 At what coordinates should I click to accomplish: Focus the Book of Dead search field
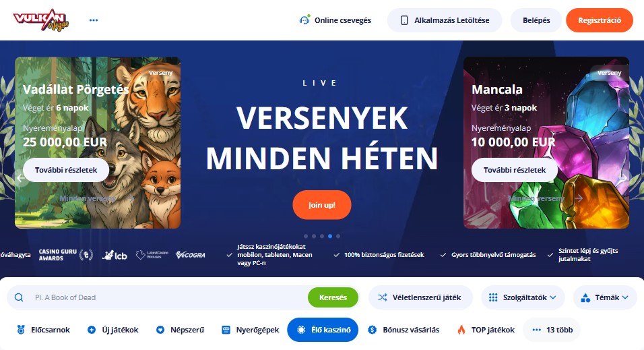click(168, 297)
